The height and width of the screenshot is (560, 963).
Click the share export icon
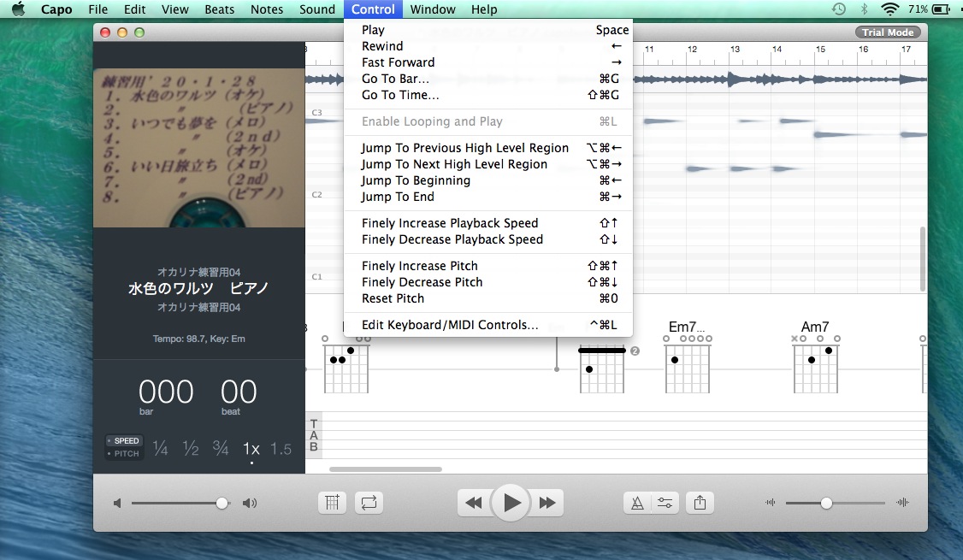click(700, 503)
